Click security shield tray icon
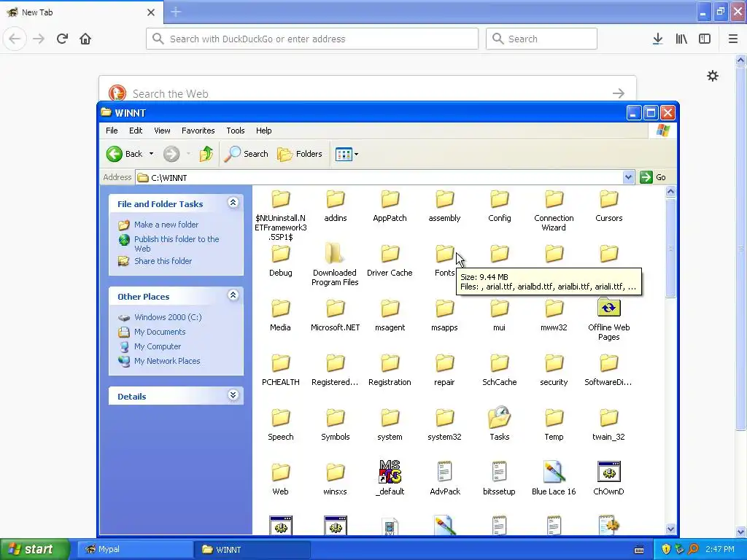The height and width of the screenshot is (560, 747). coord(665,549)
